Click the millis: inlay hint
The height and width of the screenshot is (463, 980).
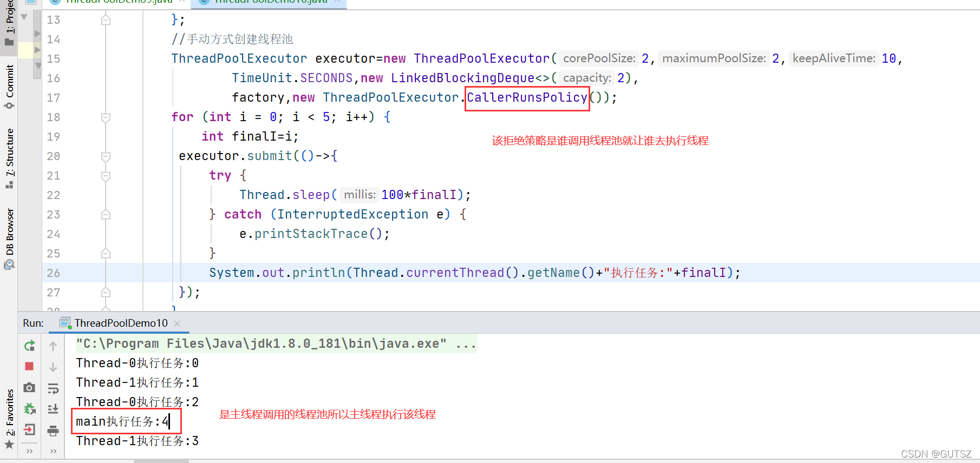(360, 195)
